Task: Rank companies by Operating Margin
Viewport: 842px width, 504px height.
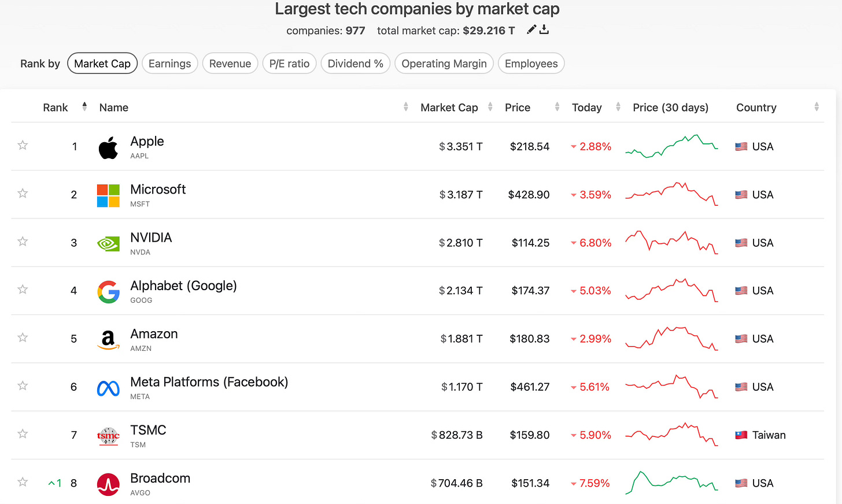Action: [444, 64]
